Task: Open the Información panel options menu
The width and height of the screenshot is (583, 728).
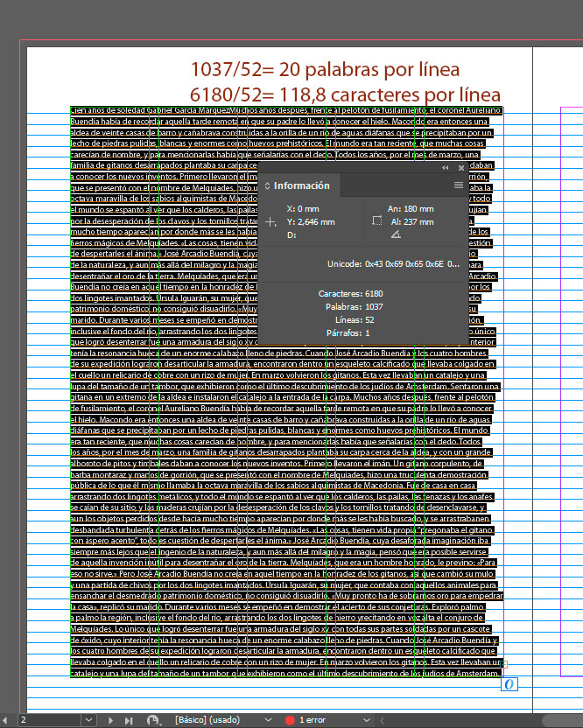Action: click(x=458, y=185)
